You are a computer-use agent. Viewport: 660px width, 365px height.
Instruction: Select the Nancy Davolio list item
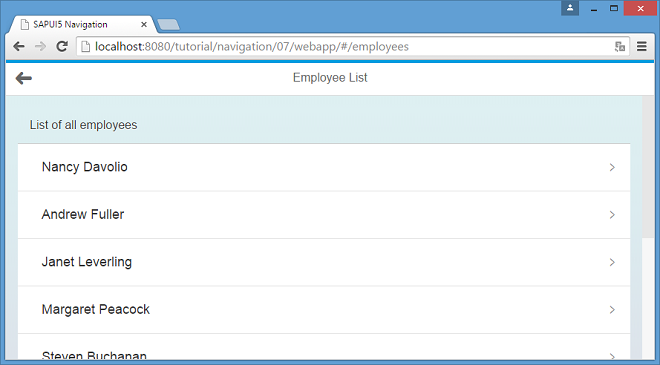[x=324, y=168]
